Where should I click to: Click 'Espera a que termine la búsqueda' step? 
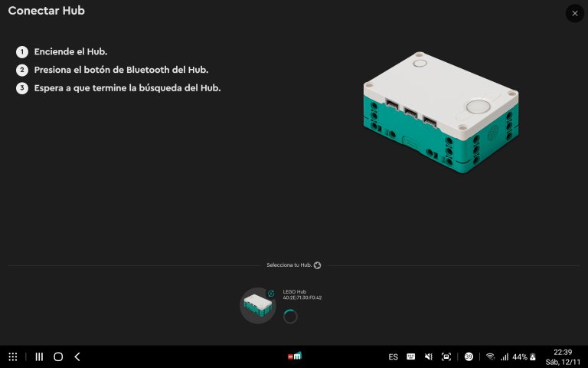(127, 88)
